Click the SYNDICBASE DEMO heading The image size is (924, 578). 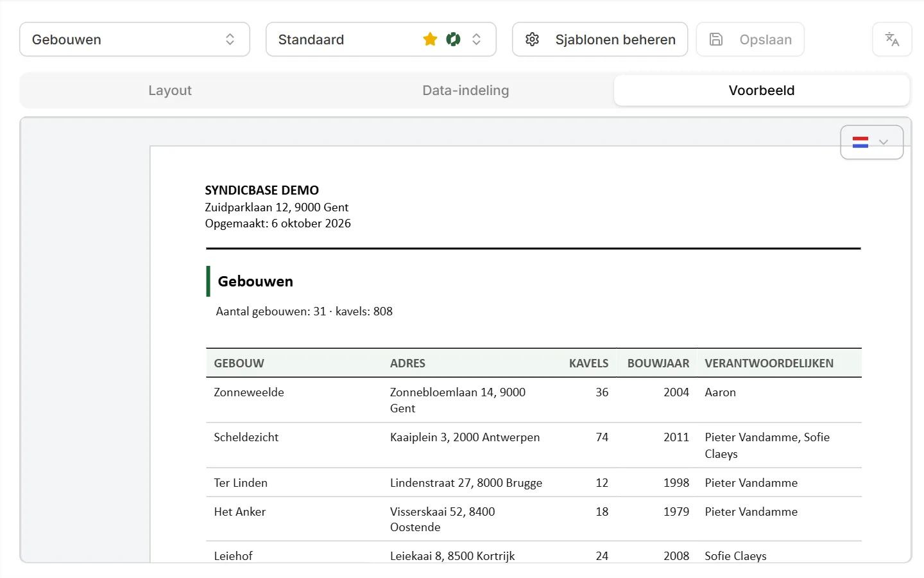262,190
